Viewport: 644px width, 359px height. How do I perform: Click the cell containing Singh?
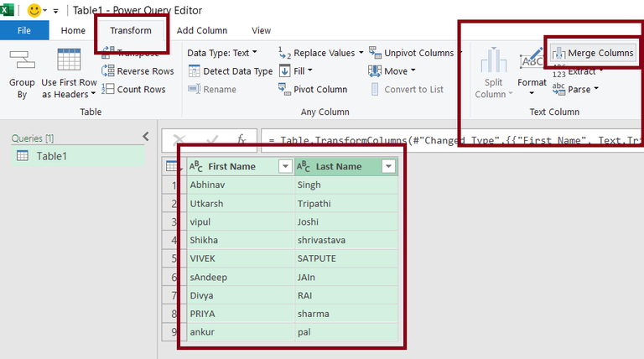tap(346, 185)
